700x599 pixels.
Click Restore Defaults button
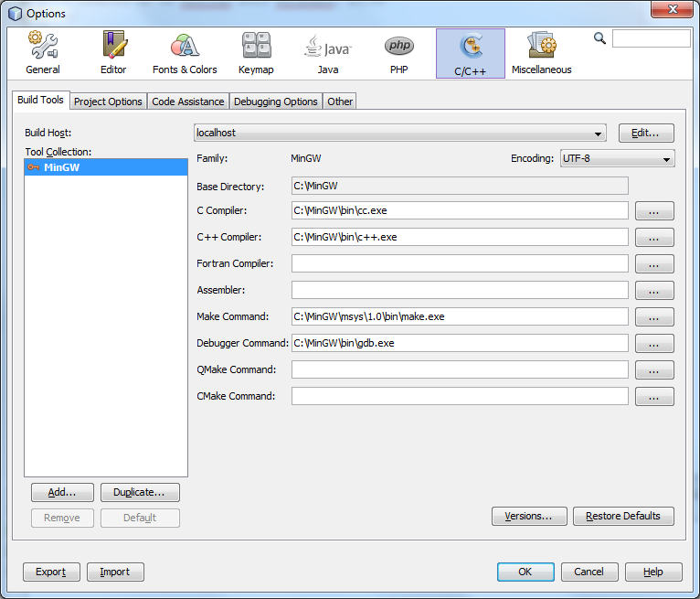[x=623, y=517]
